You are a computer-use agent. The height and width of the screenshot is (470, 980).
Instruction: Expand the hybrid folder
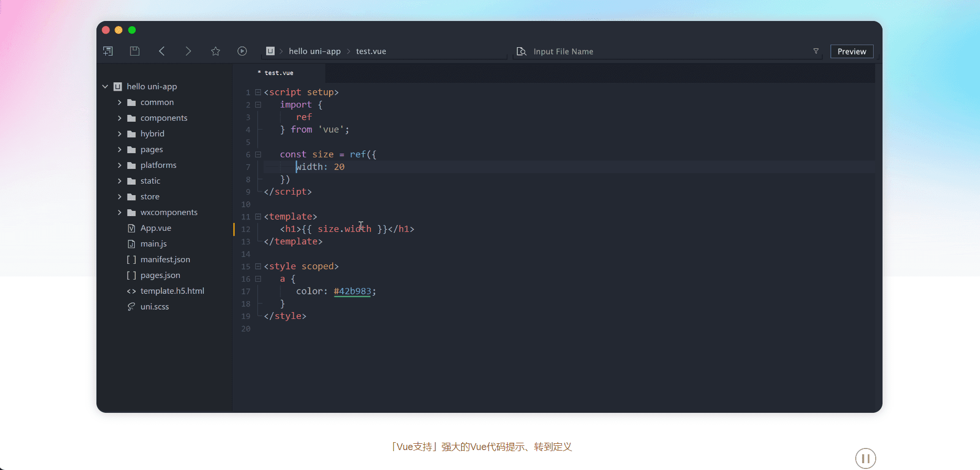[119, 134]
